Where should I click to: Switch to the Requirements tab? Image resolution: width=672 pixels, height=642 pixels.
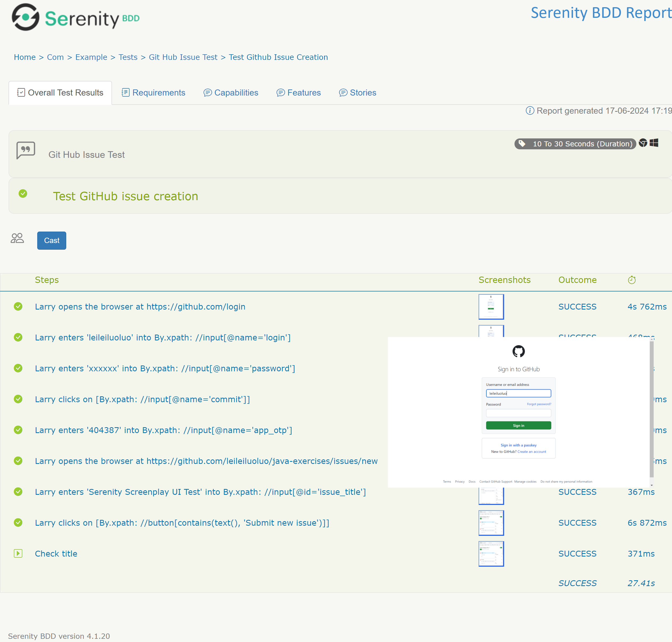(x=153, y=93)
